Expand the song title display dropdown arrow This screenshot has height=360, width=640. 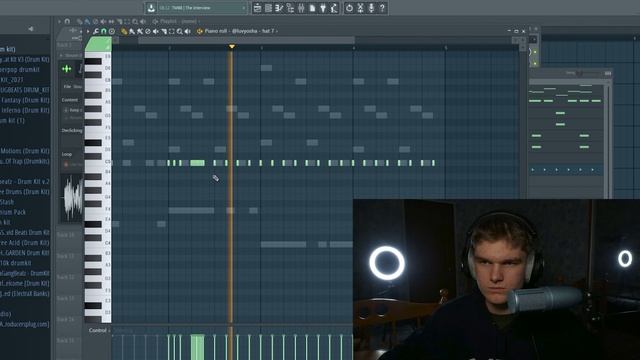(x=244, y=8)
